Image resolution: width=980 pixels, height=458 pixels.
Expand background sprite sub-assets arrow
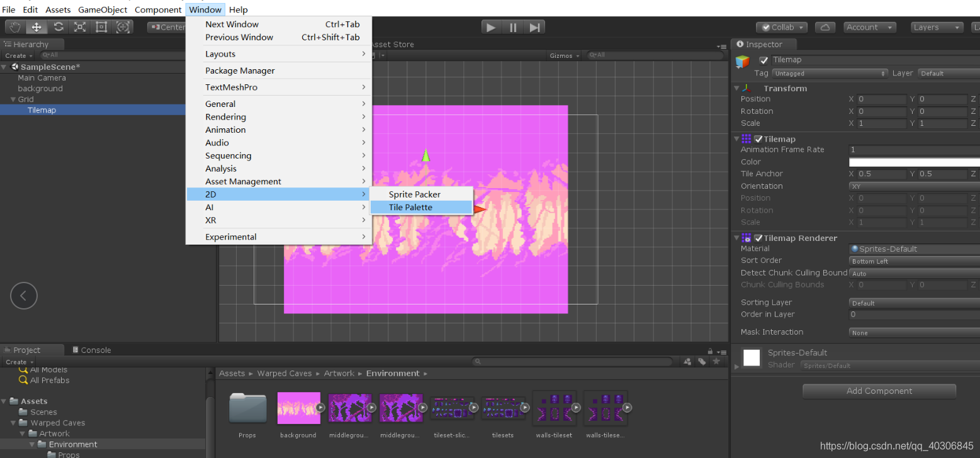click(320, 408)
